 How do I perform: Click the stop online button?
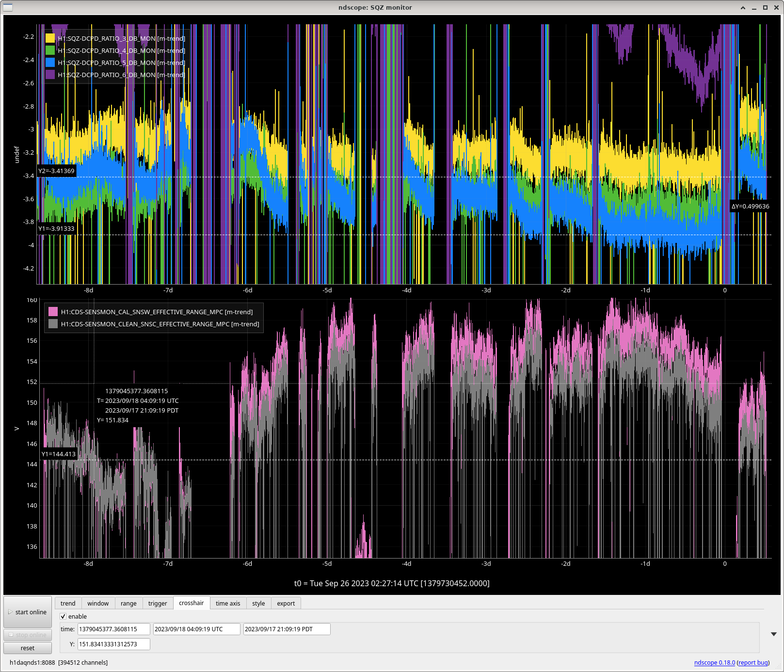[28, 635]
